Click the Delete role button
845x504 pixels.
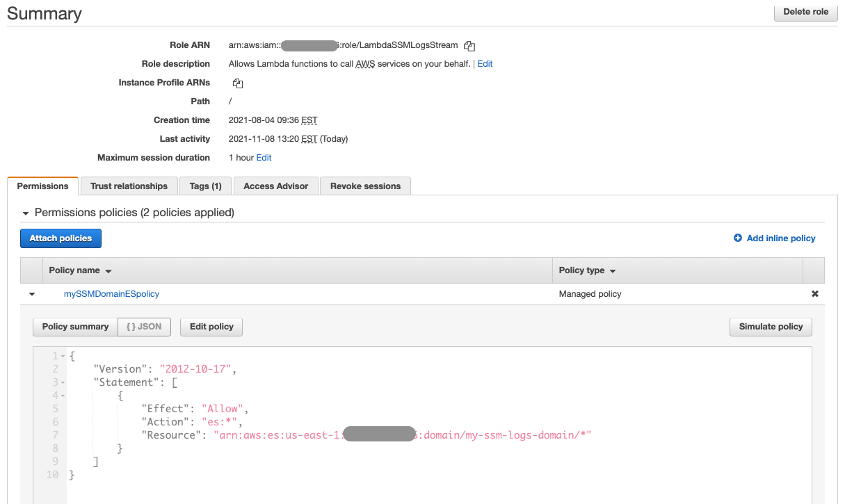(805, 11)
